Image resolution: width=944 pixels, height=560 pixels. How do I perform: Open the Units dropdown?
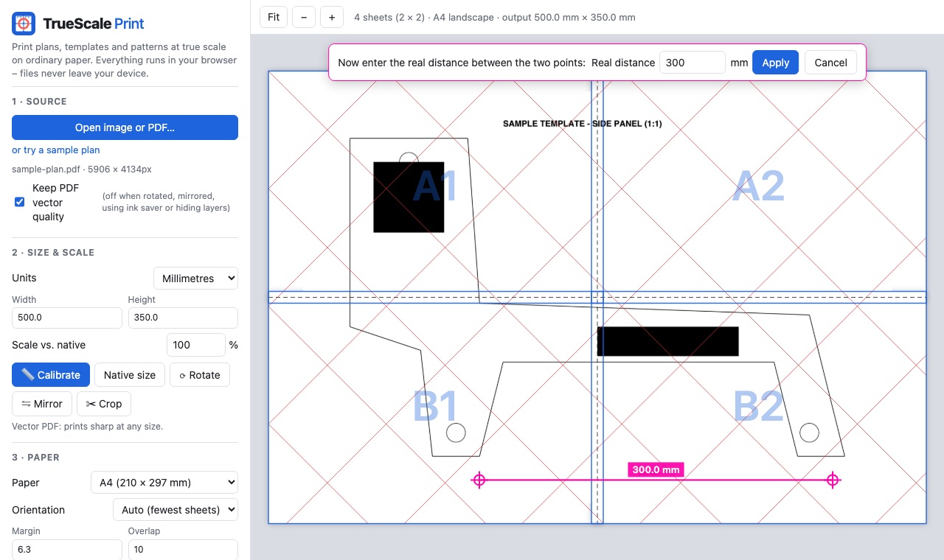pyautogui.click(x=195, y=279)
